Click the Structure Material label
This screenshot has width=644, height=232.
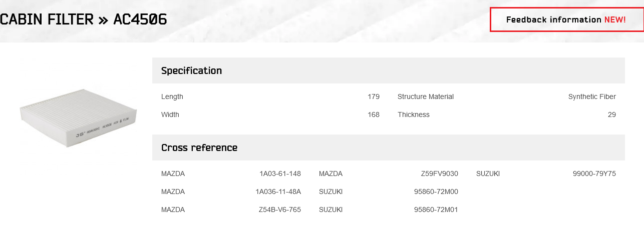tap(426, 97)
